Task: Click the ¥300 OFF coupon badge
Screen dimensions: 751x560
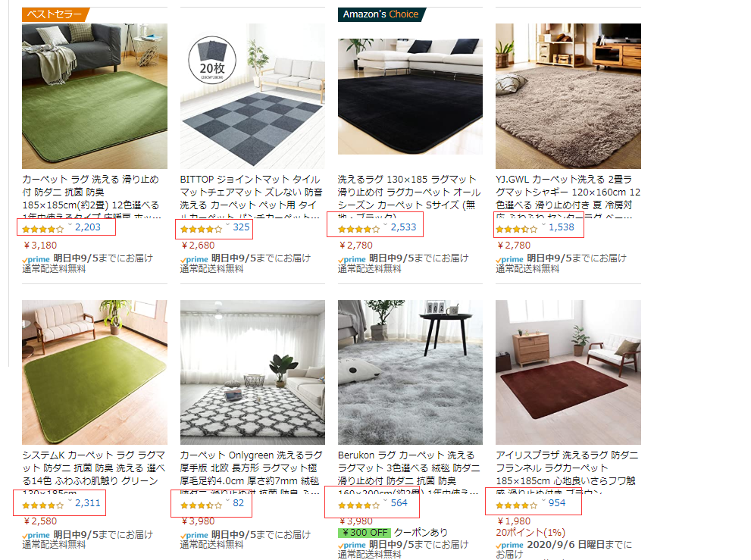Action: coord(365,532)
